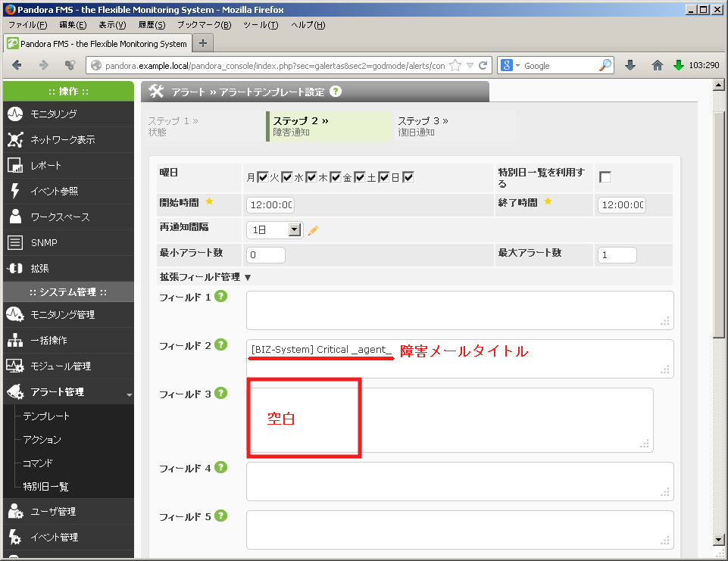Screen dimensions: 728x561
Task: Open help icon for フィールド 3
Action: pos(221,393)
